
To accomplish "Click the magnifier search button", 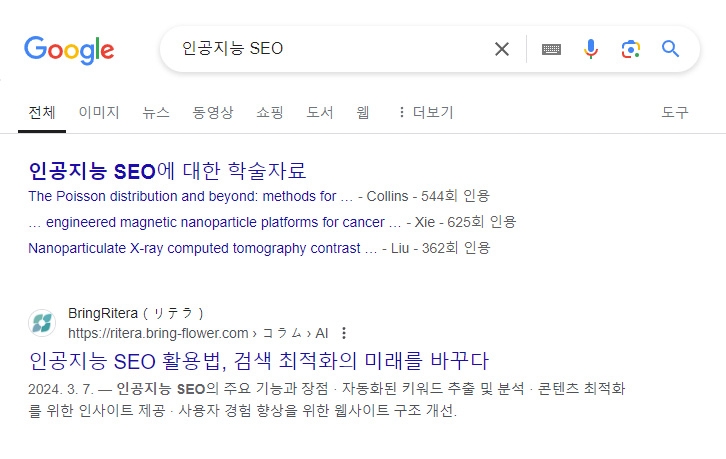I will [670, 48].
